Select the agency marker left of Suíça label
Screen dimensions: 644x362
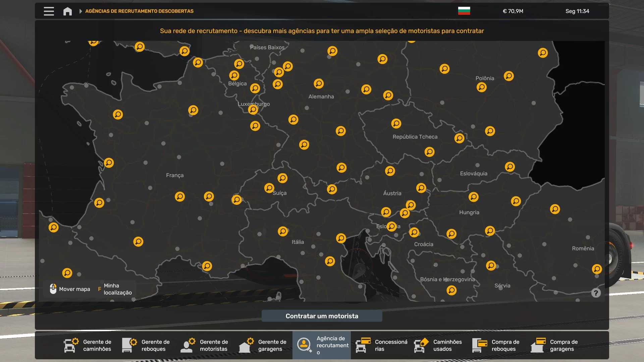coord(269,188)
